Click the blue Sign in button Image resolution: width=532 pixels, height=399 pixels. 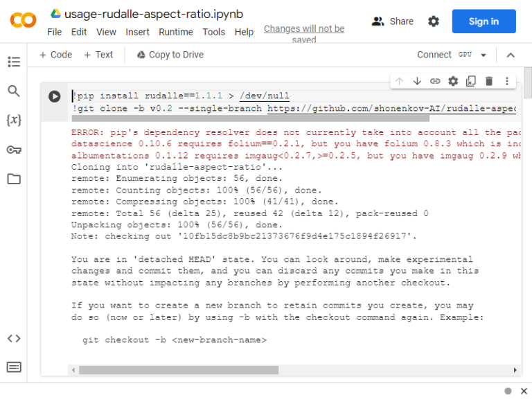click(x=484, y=21)
